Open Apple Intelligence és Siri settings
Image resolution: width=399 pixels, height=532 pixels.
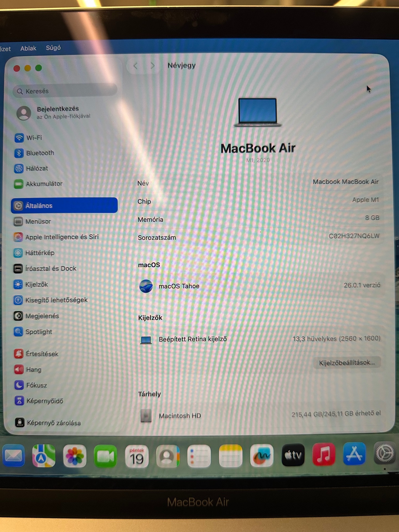coord(62,237)
